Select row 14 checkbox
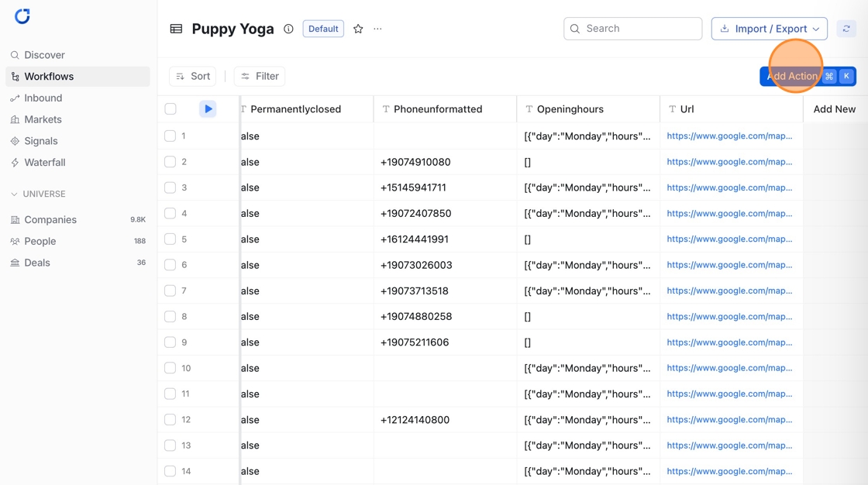Viewport: 868px width, 485px height. (x=170, y=471)
